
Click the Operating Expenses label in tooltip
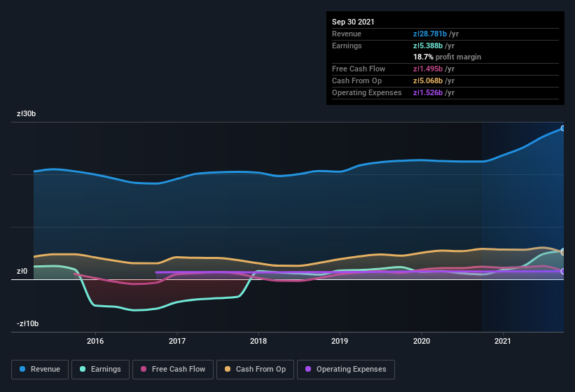367,92
